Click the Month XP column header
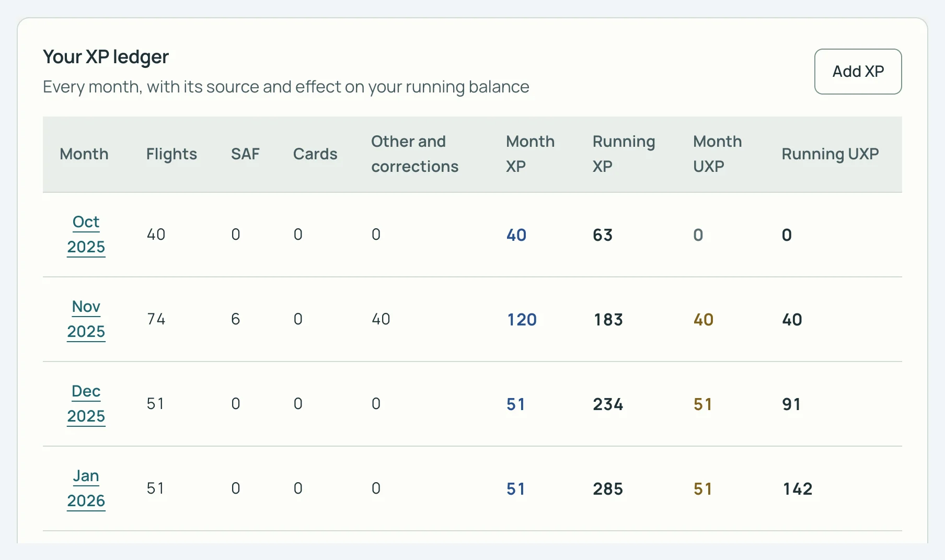Image resolution: width=945 pixels, height=560 pixels. (530, 154)
